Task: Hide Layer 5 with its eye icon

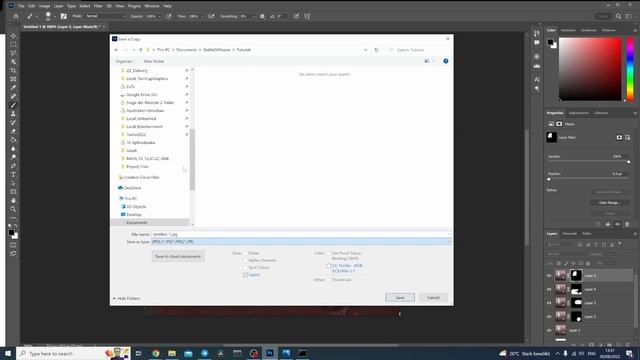Action: [549, 276]
